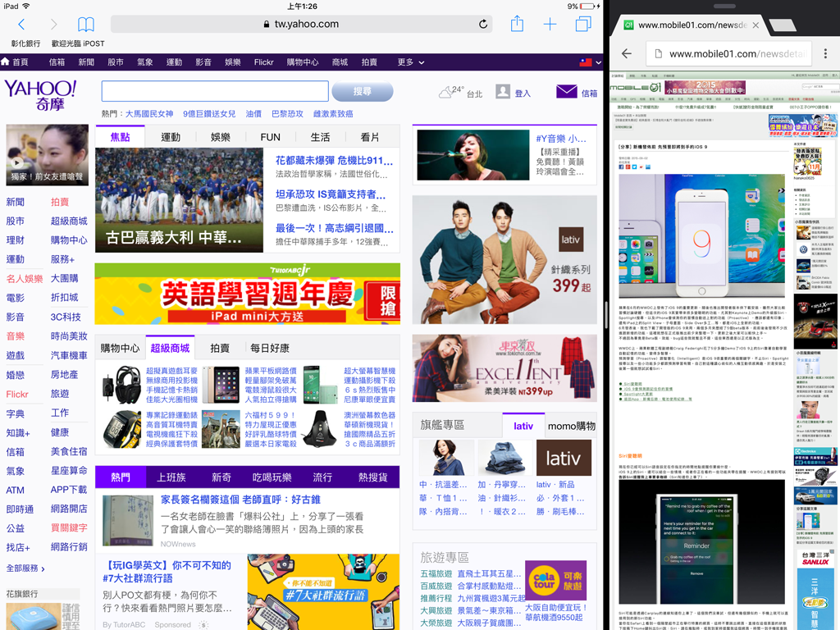
Task: Switch to 每日好康 shopping tab
Action: (269, 348)
